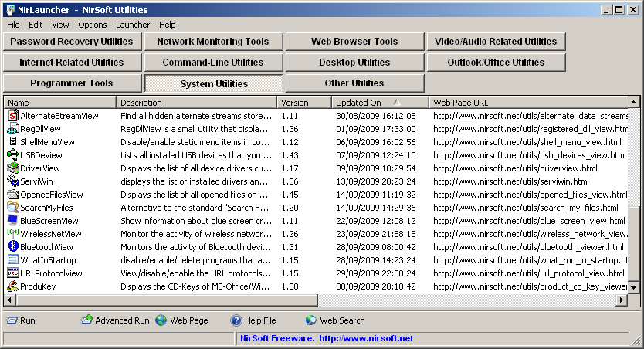
Task: Click the SearchMyFiles web page URL
Action: coord(526,208)
